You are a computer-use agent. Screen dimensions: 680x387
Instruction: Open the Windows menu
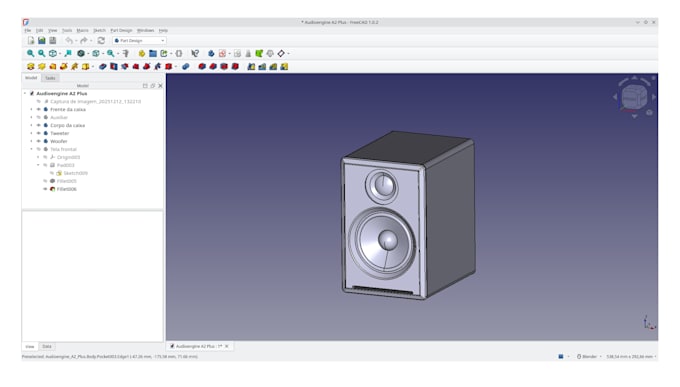click(145, 30)
